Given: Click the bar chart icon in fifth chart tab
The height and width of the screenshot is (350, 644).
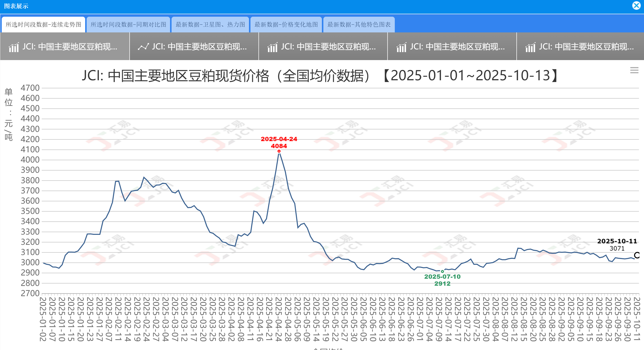Looking at the screenshot, I should tap(530, 47).
